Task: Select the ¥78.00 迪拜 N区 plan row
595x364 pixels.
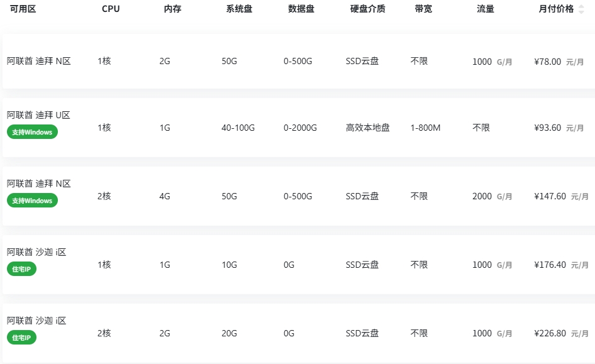Action: [299, 61]
